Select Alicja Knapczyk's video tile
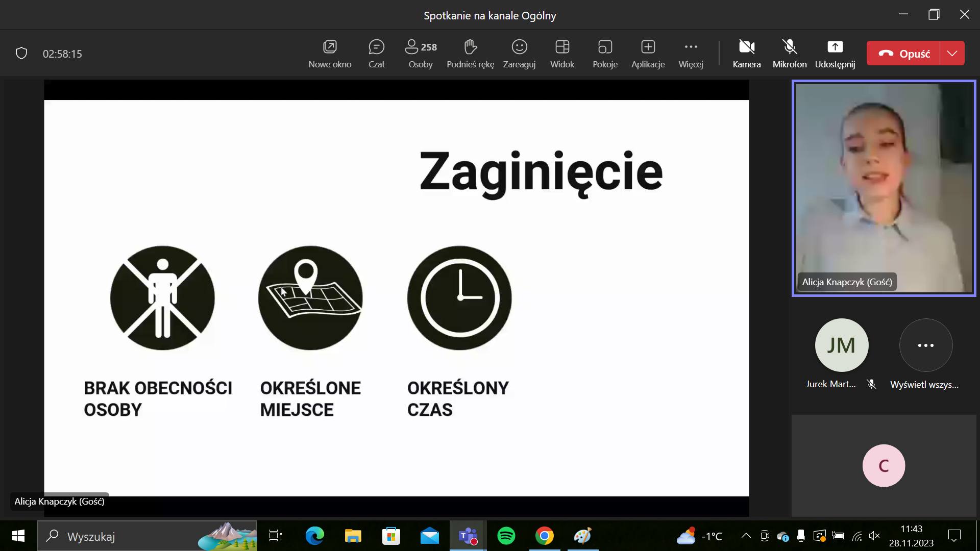Screen dimensions: 980x551 (884, 188)
